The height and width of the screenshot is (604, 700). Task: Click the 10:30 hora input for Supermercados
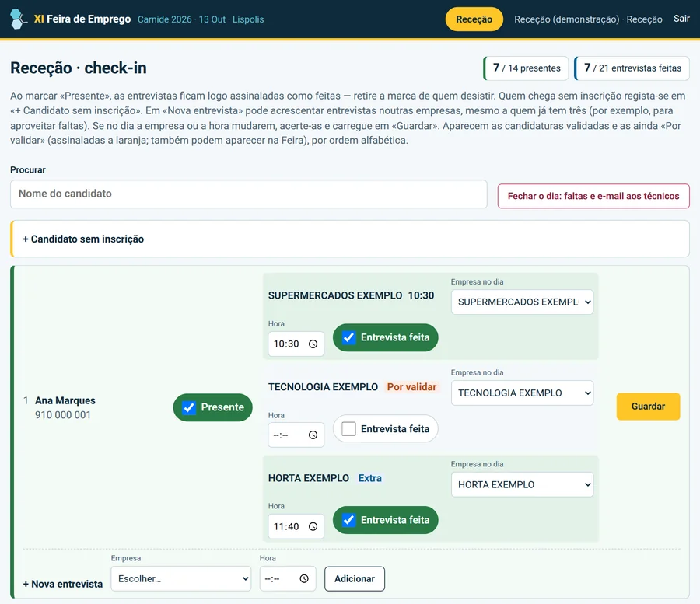pos(296,344)
